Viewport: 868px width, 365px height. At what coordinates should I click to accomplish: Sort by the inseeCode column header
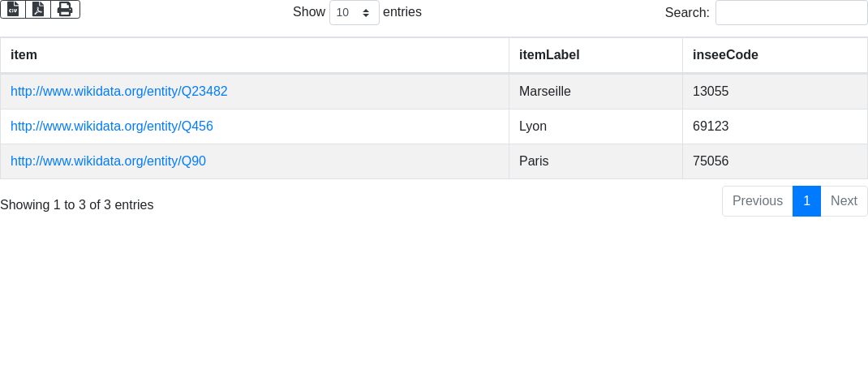click(x=725, y=55)
